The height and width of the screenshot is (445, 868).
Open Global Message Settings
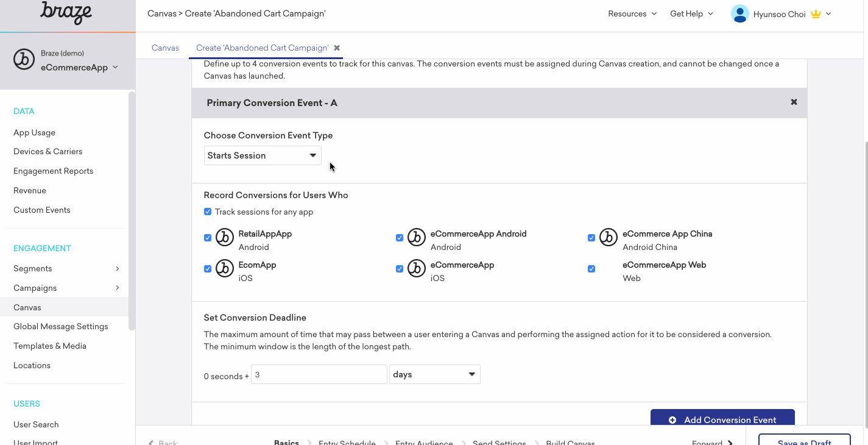click(x=61, y=326)
